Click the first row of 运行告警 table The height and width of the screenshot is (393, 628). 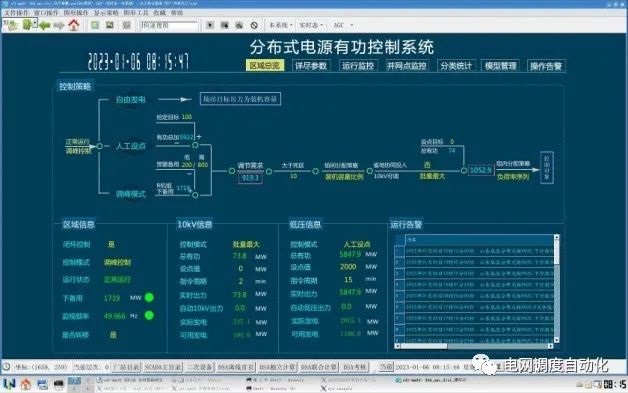pyautogui.click(x=474, y=251)
